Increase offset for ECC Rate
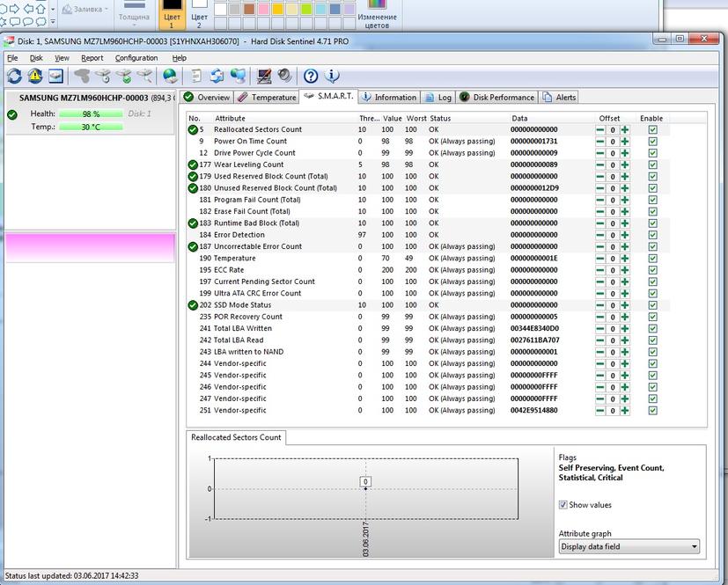Image resolution: width=728 pixels, height=585 pixels. point(625,270)
